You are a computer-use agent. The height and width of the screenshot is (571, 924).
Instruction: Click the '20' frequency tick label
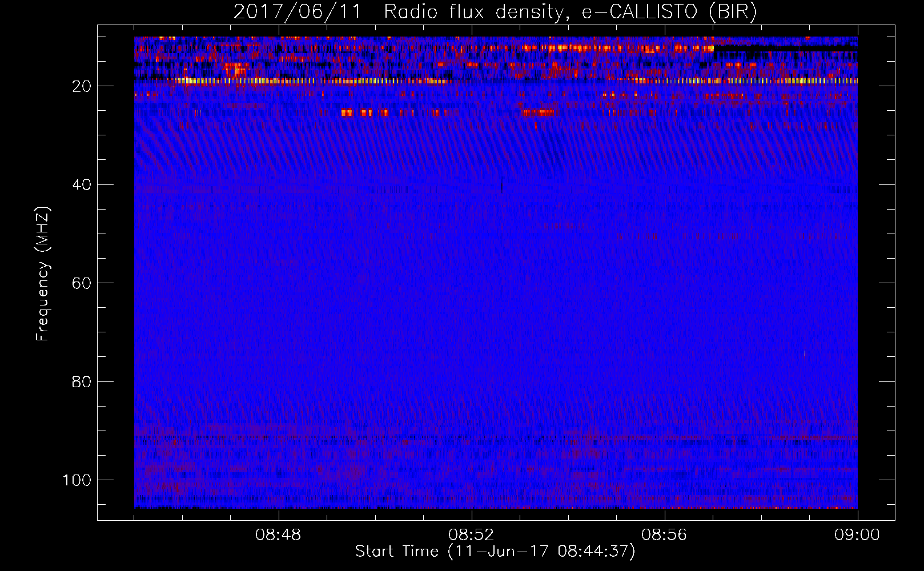point(82,86)
